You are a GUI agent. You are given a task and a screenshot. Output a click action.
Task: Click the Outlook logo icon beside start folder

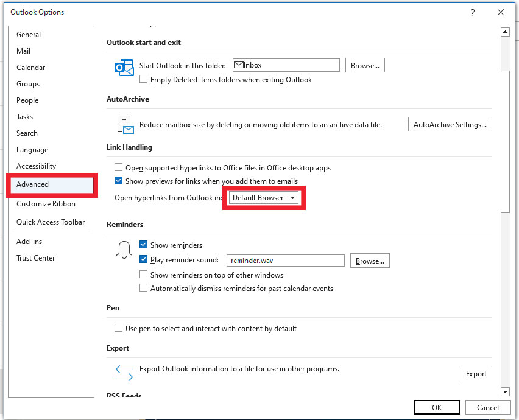click(124, 68)
